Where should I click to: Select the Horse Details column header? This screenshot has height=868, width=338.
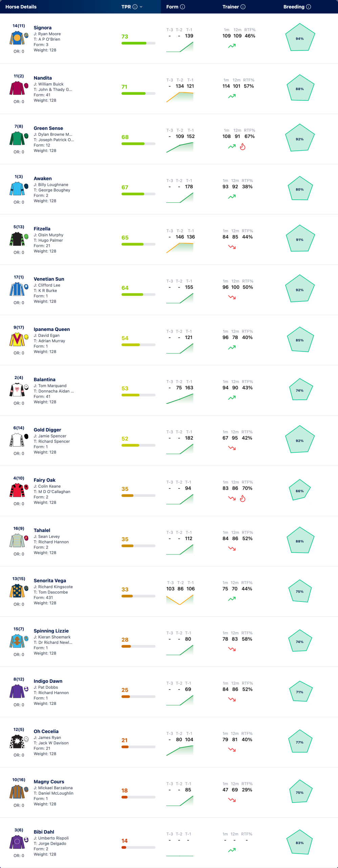pos(21,7)
